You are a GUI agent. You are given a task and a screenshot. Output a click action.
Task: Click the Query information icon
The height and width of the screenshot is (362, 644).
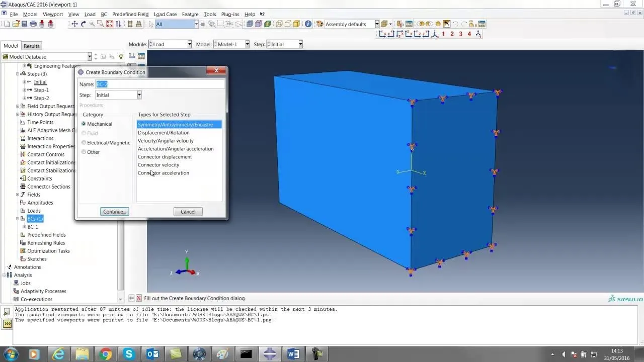point(308,24)
